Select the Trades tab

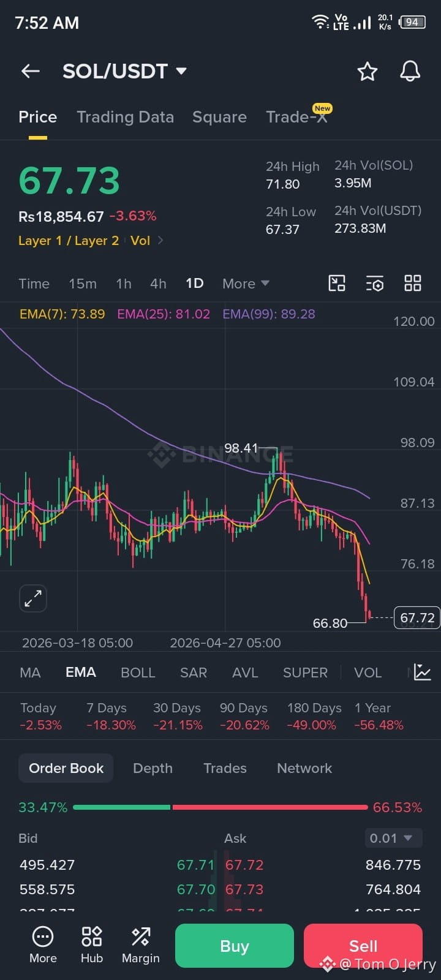pyautogui.click(x=225, y=768)
